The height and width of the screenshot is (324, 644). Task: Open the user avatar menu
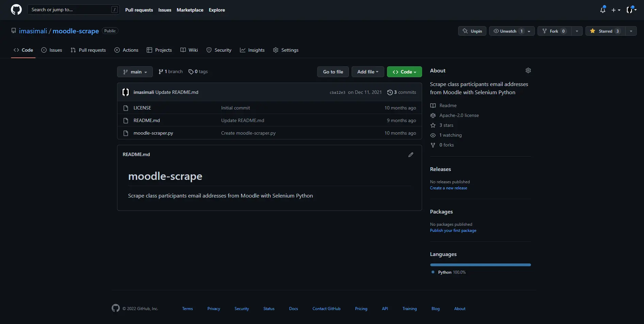pyautogui.click(x=631, y=10)
